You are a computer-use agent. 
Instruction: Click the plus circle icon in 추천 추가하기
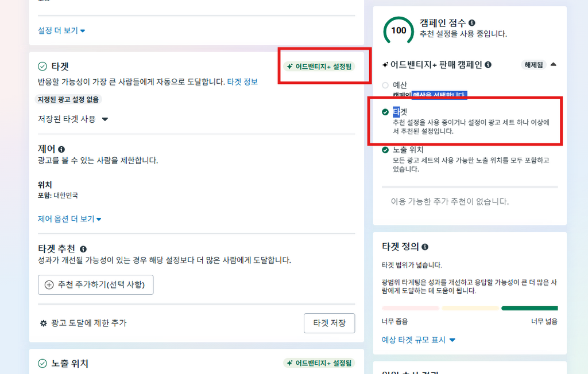(49, 285)
